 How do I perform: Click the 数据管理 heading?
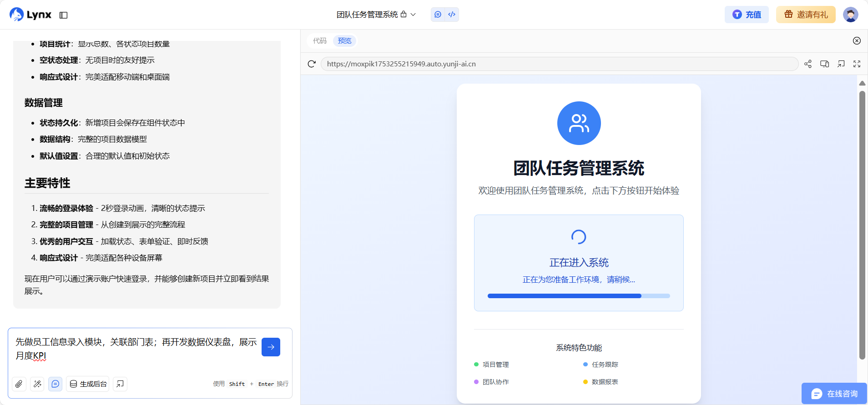coord(44,103)
